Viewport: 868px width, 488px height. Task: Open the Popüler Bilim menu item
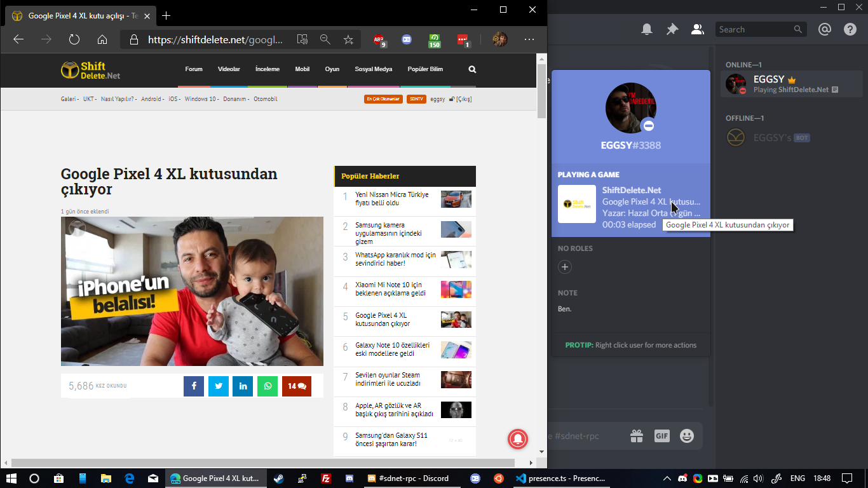[425, 69]
